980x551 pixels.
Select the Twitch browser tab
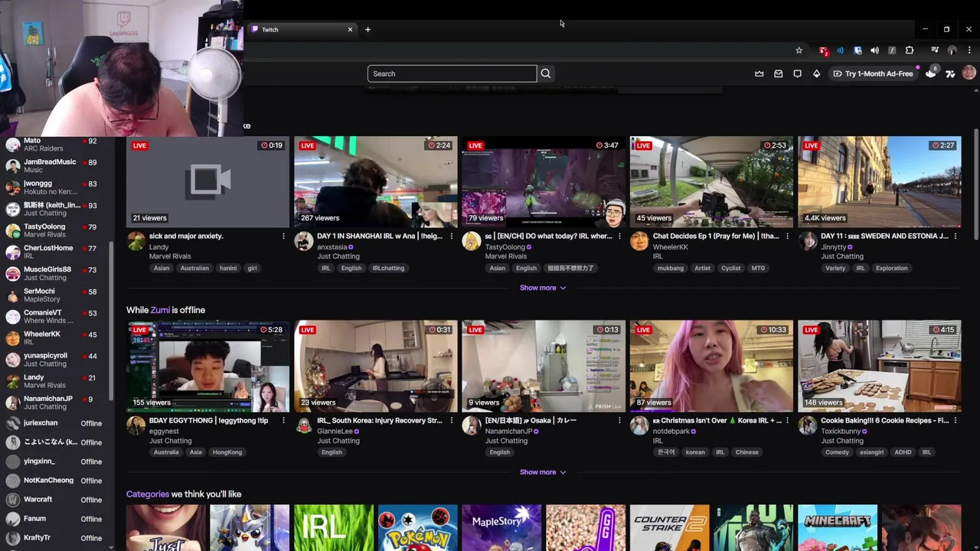(x=303, y=29)
